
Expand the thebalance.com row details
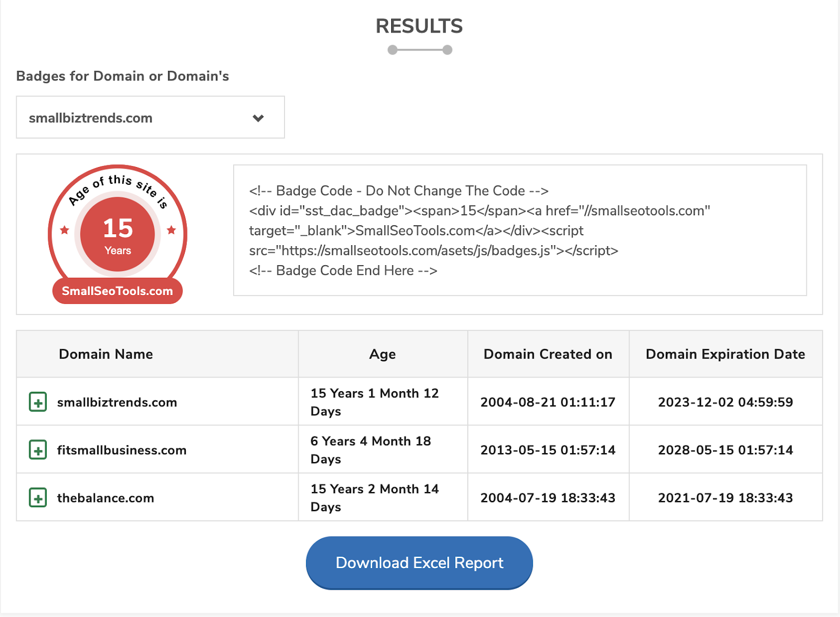(38, 498)
